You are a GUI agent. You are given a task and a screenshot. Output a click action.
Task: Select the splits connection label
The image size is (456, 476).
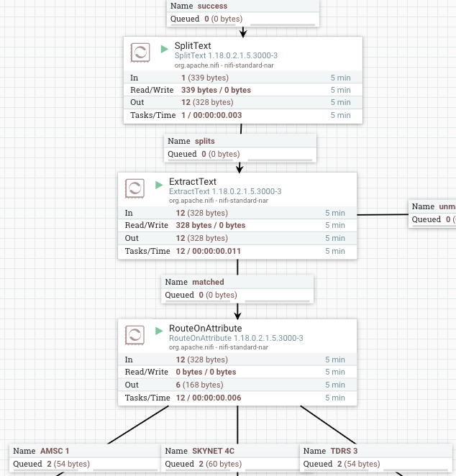[240, 148]
